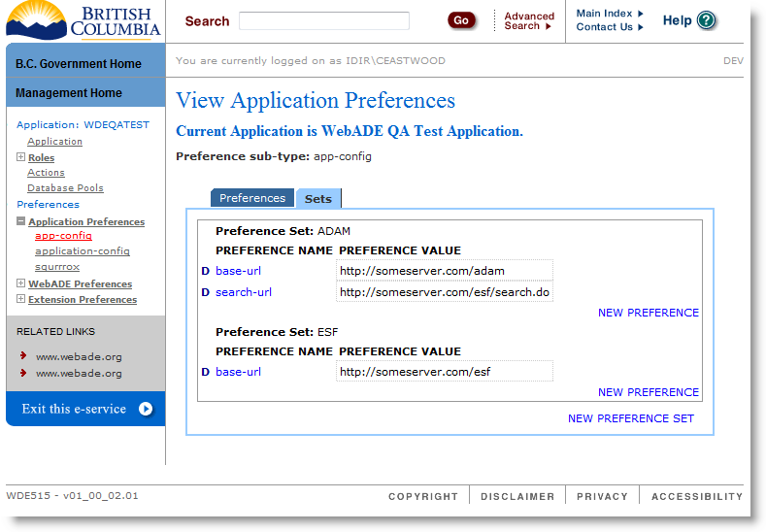
Task: Click the D icon beside search-url
Action: [205, 292]
